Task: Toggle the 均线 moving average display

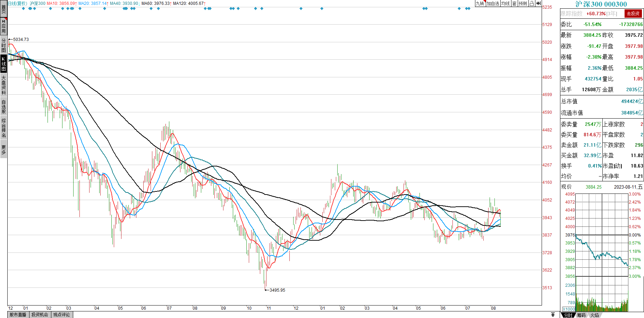Action: coord(506,3)
